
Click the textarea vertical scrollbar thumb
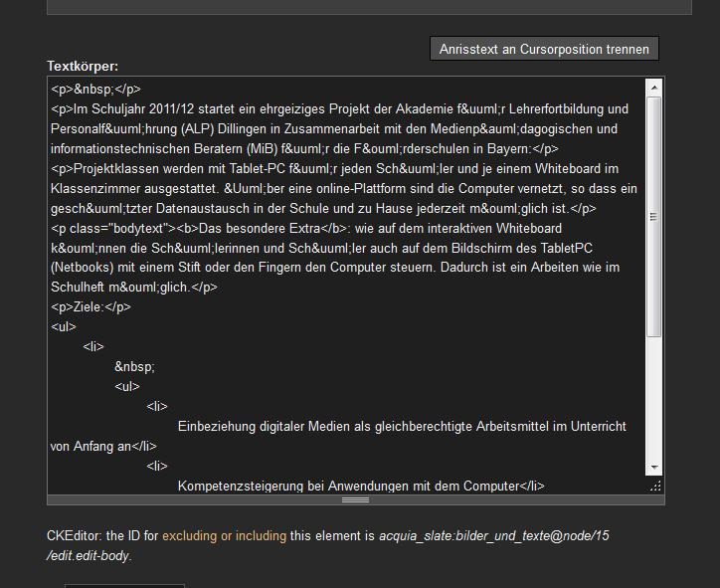654,216
